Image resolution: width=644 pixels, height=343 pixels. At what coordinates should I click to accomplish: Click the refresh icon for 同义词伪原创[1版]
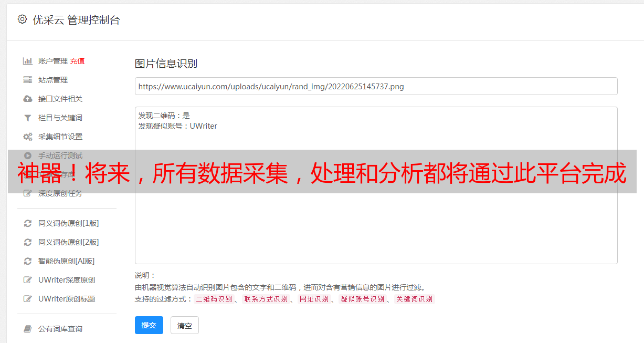point(28,223)
